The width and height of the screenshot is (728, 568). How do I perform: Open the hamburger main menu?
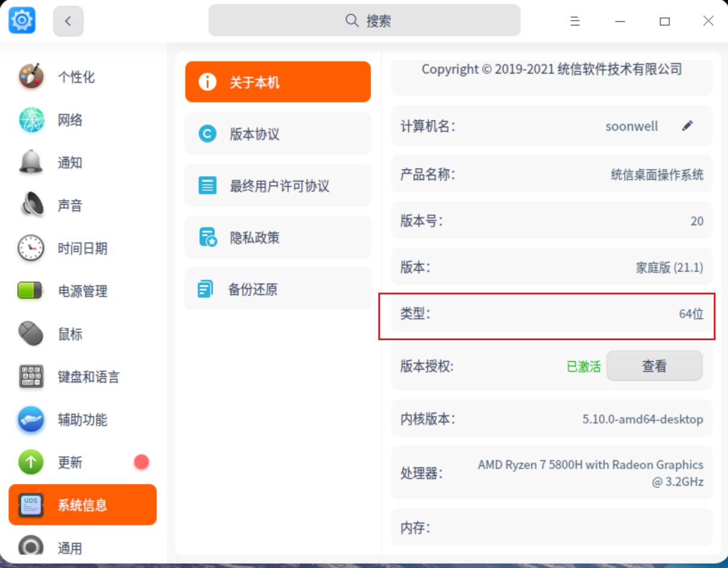575,21
